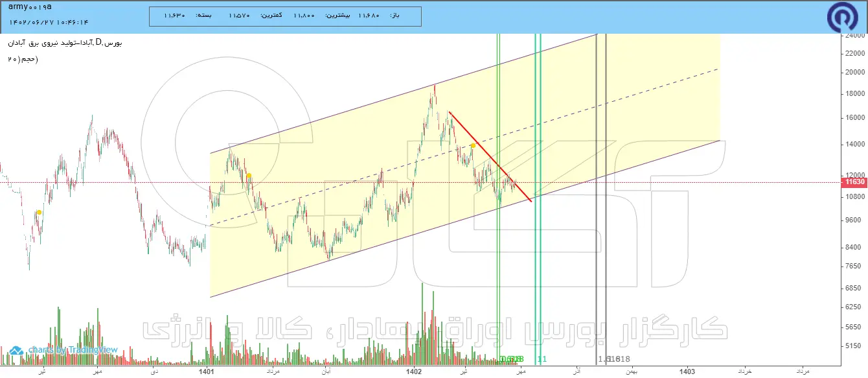Click the تیر label right after 1402

point(464,372)
